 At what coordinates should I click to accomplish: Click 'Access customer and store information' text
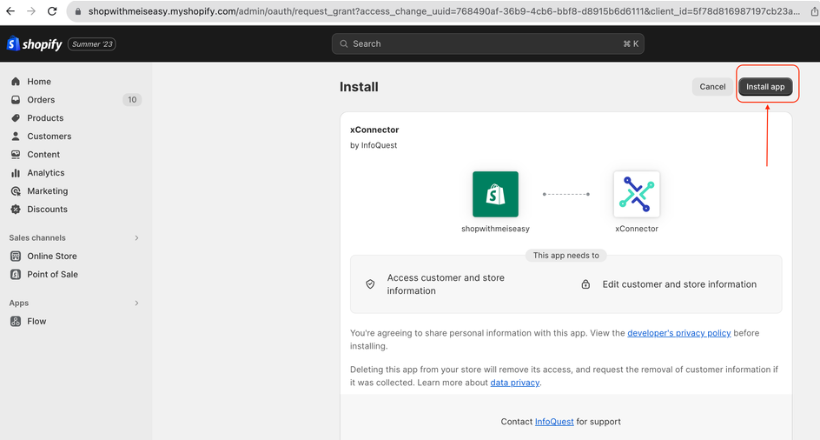click(x=446, y=285)
